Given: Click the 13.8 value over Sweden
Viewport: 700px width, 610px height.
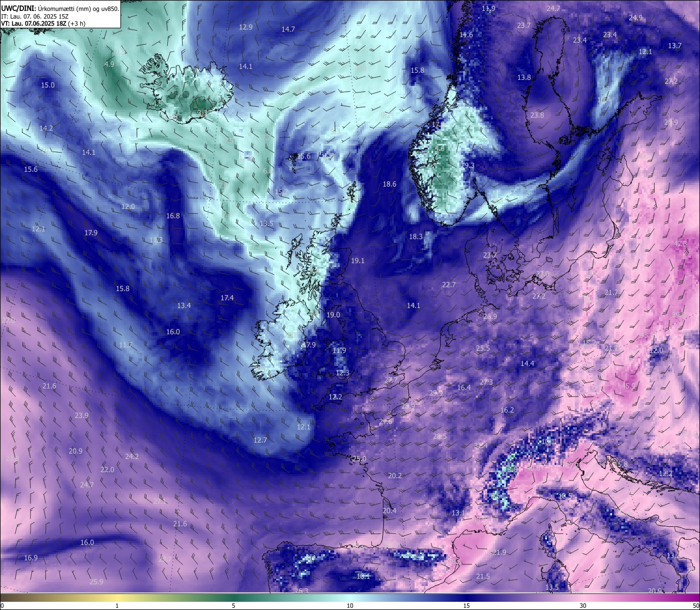Looking at the screenshot, I should (524, 77).
